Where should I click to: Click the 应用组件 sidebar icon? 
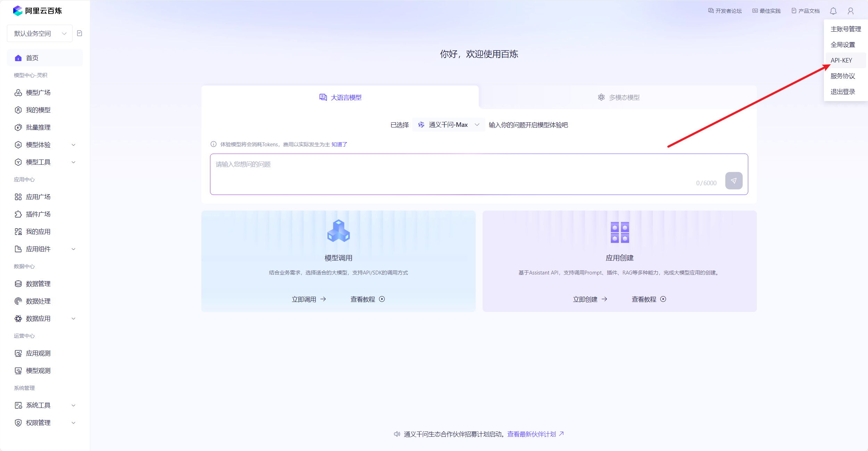[18, 249]
